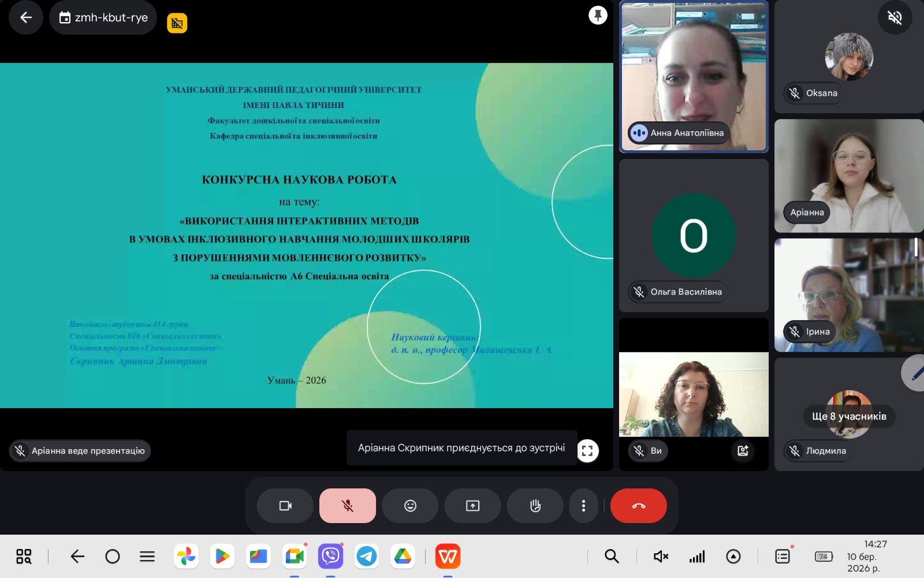Show the 8 more participants
This screenshot has width=924, height=578.
pyautogui.click(x=849, y=416)
